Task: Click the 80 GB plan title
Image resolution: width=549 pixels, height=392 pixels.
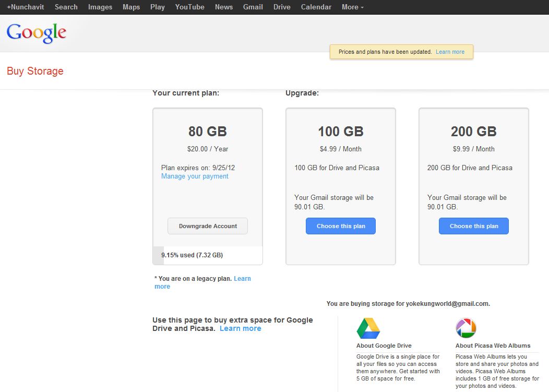Action: point(208,132)
